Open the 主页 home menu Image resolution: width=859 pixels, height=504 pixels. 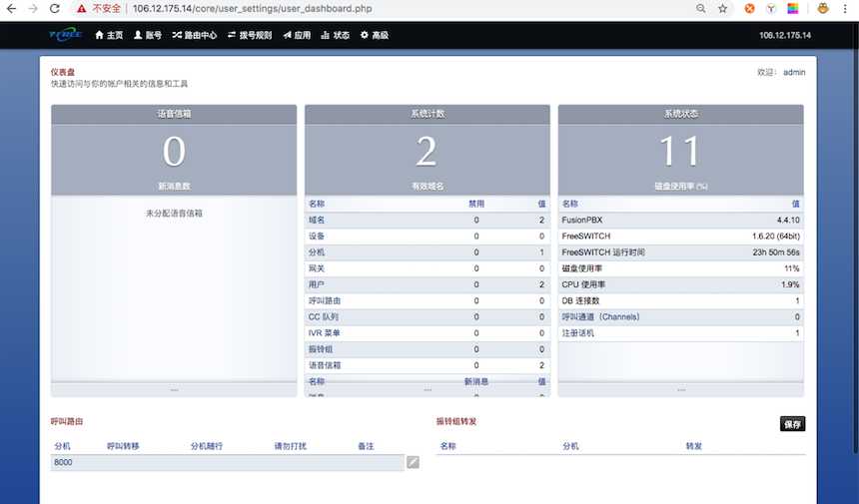tap(109, 35)
